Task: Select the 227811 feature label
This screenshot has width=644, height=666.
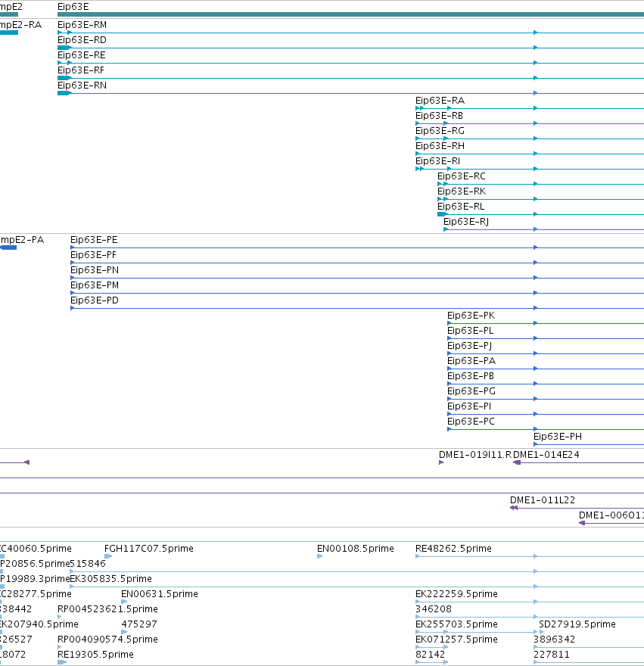Action: [x=552, y=655]
